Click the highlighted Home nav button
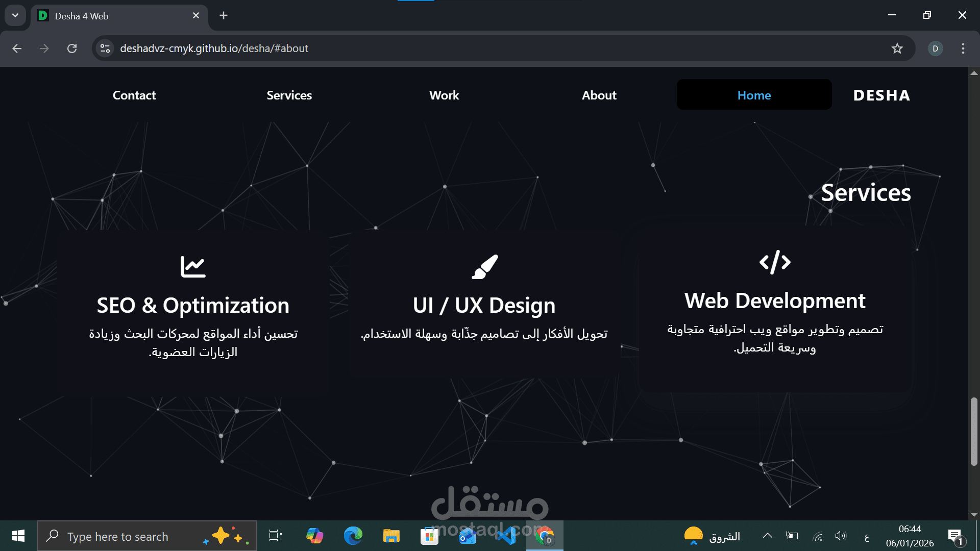The width and height of the screenshot is (980, 551). point(754,95)
